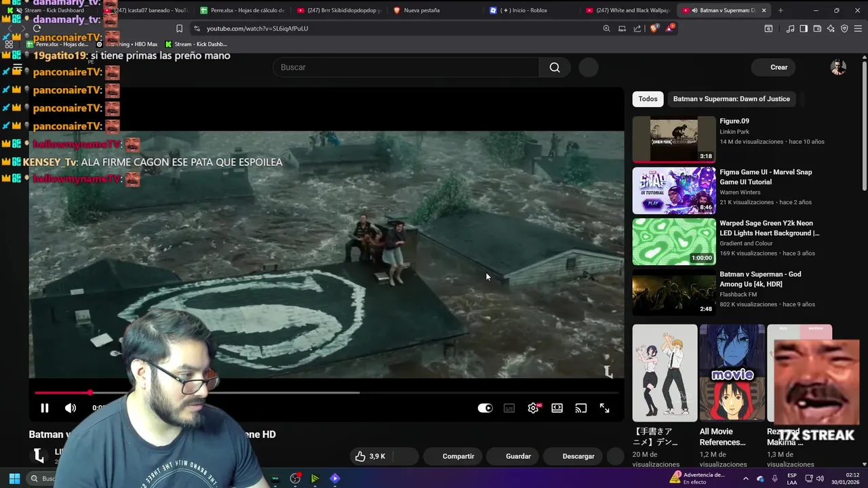The image size is (868, 488).
Task: Open the Brave Rewards triangle icon
Action: (670, 28)
